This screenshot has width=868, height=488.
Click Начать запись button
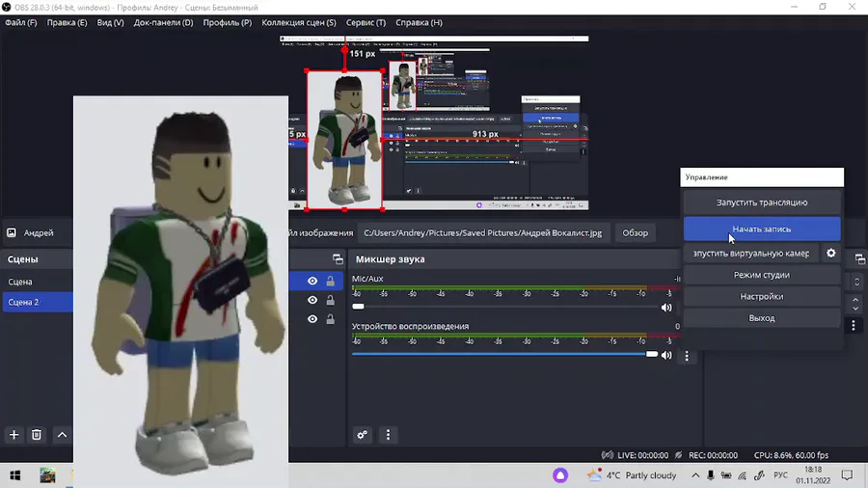click(762, 230)
